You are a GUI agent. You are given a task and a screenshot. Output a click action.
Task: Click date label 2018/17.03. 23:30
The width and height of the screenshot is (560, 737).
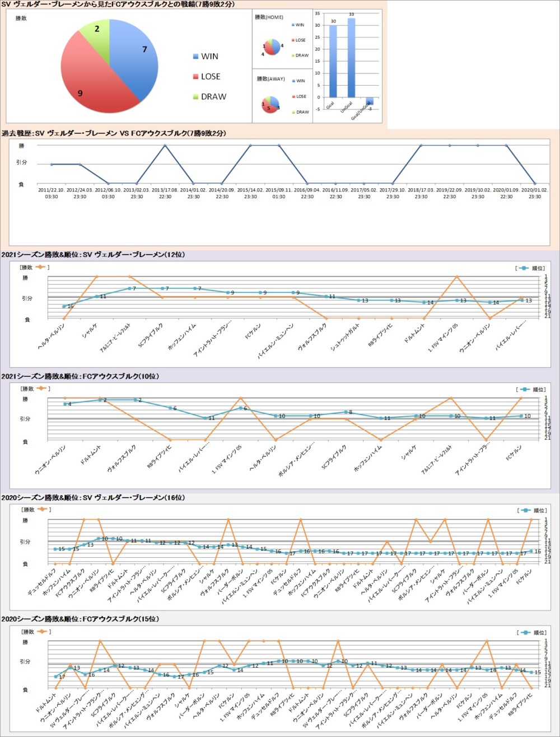(x=421, y=193)
